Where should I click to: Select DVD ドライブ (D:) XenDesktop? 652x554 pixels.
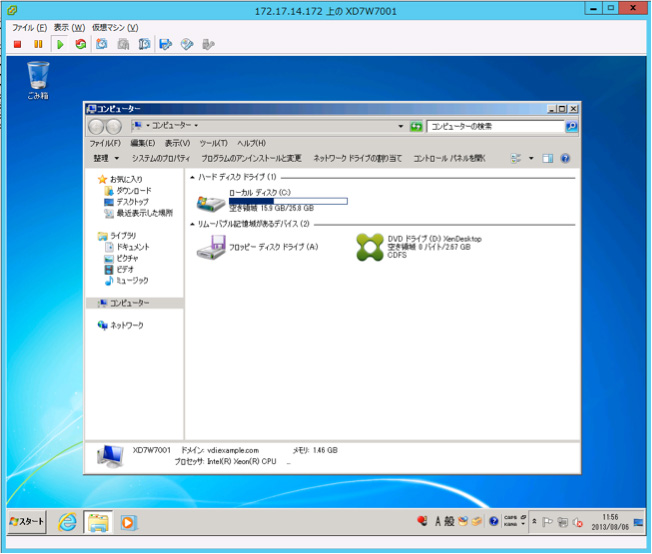point(419,247)
